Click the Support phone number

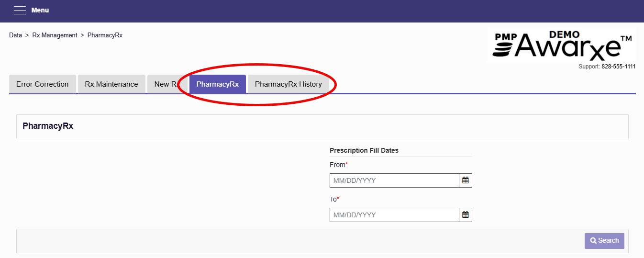click(619, 67)
